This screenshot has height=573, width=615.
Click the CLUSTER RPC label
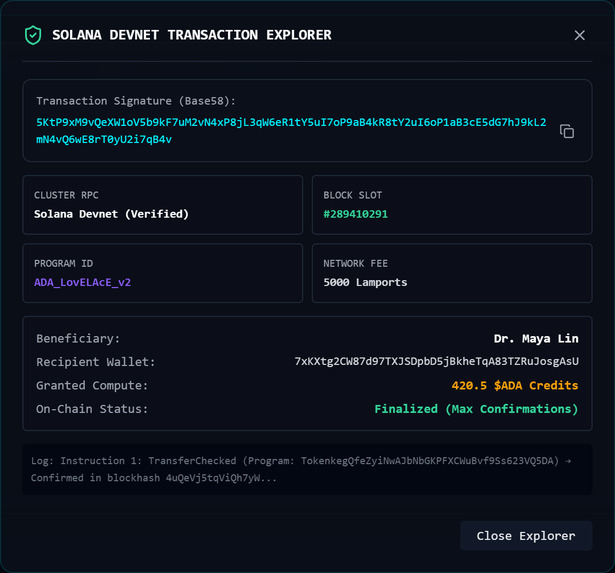pos(66,195)
